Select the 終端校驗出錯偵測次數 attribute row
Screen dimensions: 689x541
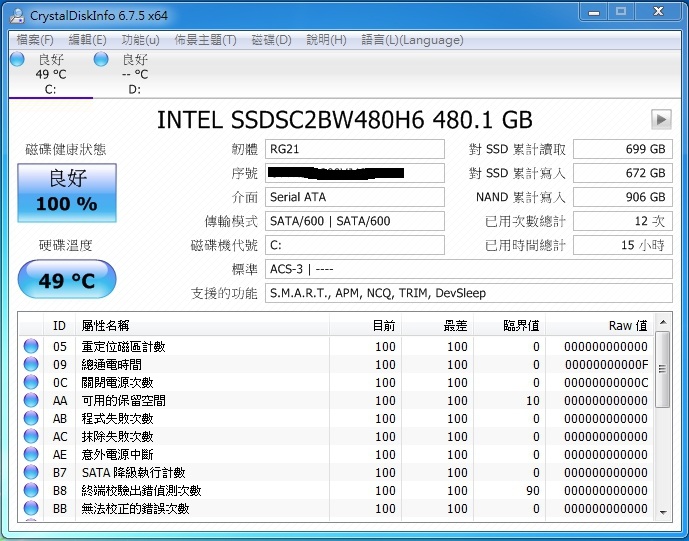coord(336,490)
